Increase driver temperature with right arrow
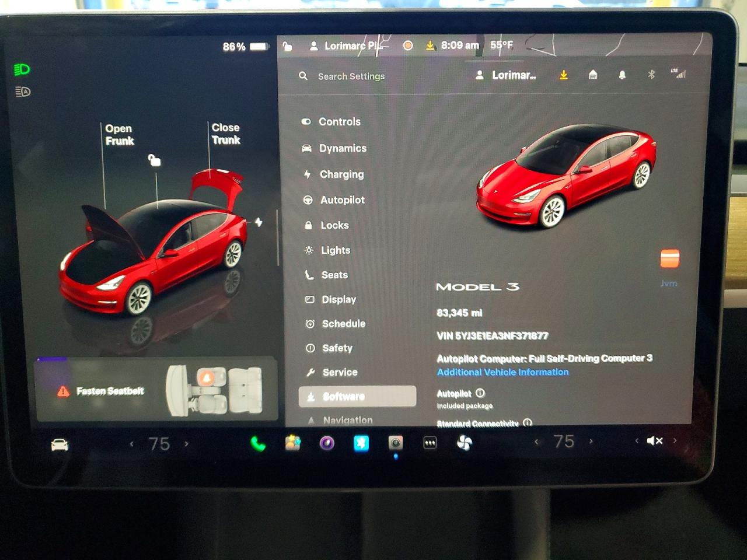Image resolution: width=747 pixels, height=560 pixels. (x=186, y=444)
